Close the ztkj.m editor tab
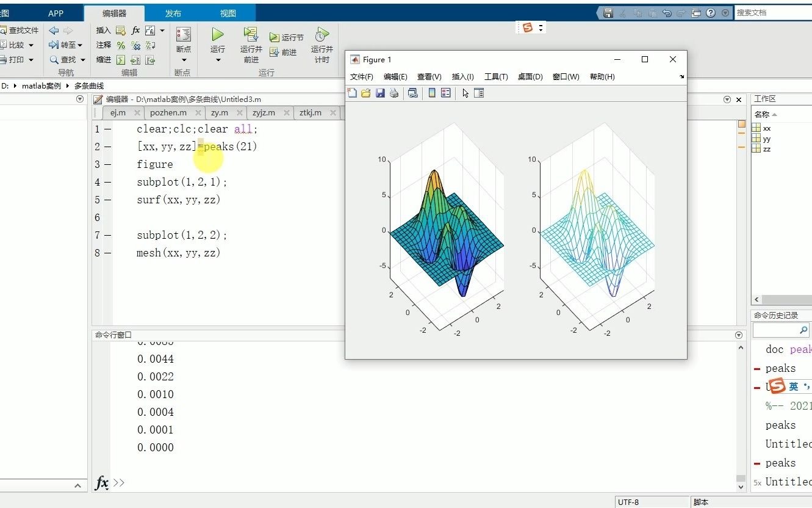The height and width of the screenshot is (508, 812). point(333,113)
